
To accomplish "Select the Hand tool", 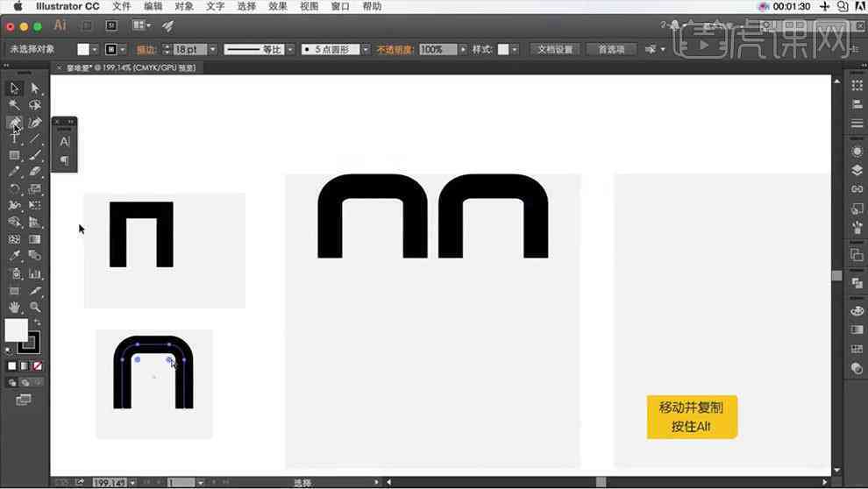I will pos(14,307).
